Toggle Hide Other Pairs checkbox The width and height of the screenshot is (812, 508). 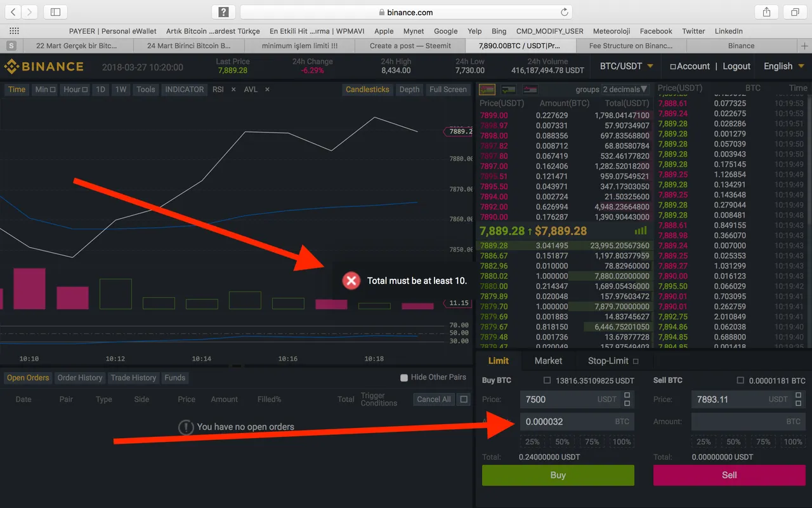click(404, 378)
